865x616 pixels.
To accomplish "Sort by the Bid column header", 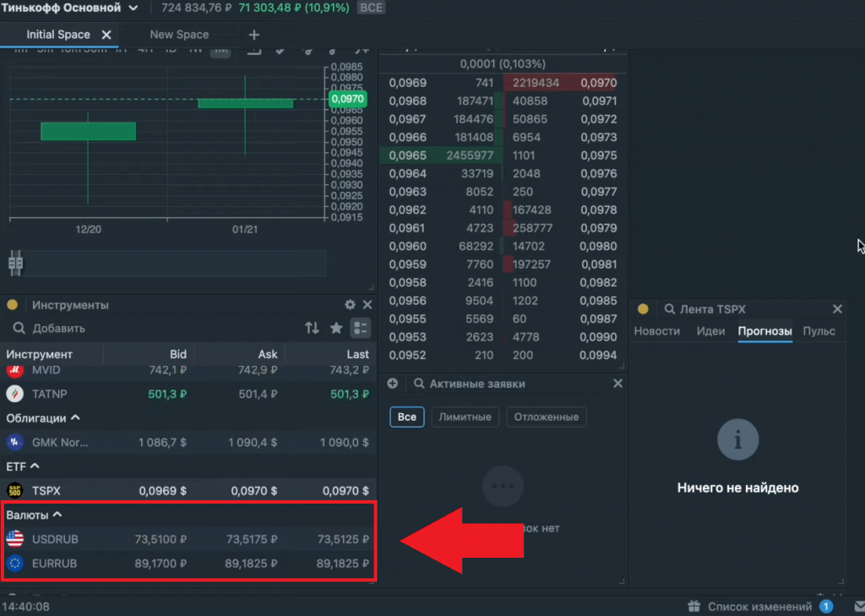I will 178,354.
